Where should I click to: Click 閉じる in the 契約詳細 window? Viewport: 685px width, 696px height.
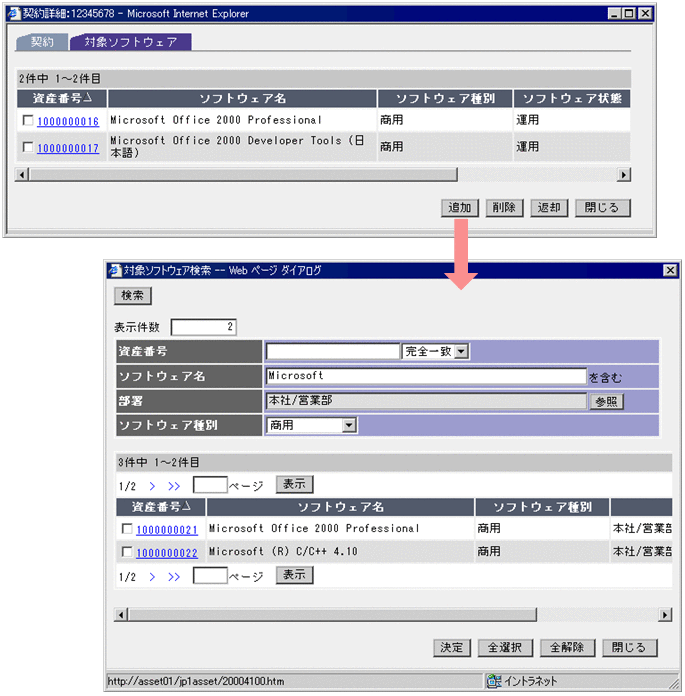pos(602,207)
